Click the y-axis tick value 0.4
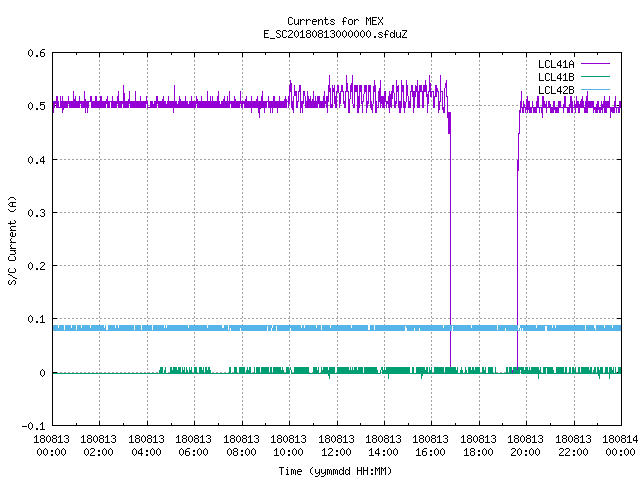This screenshot has height=480, width=640. tap(36, 160)
